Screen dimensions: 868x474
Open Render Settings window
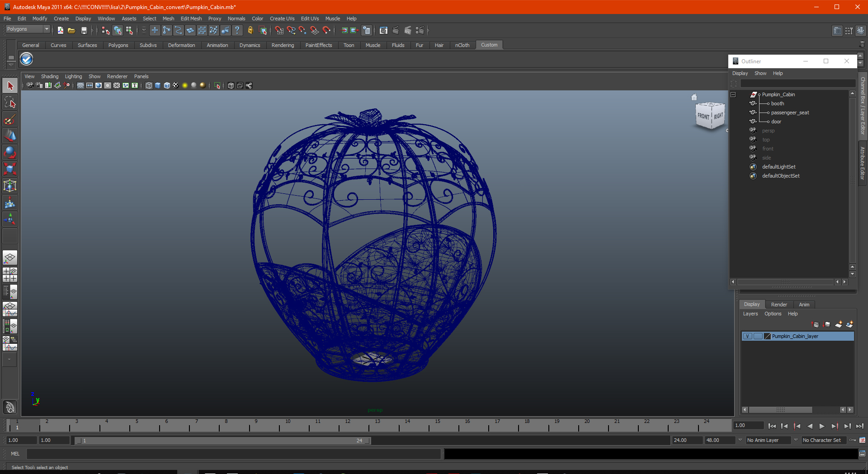[x=420, y=30]
